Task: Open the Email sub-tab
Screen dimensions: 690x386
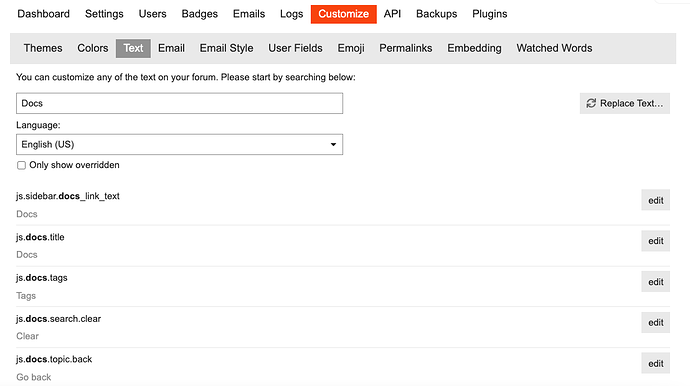Action: (171, 48)
